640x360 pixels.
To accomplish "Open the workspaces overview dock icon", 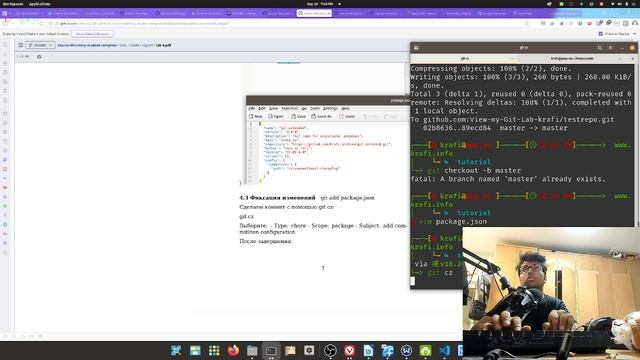I will [x=195, y=351].
